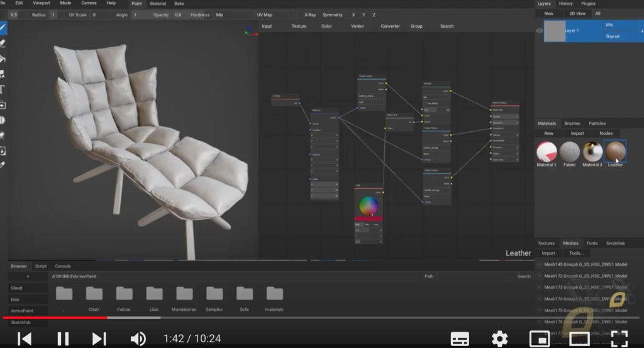The width and height of the screenshot is (644, 348).
Task: Open video settings gear
Action: click(x=499, y=339)
